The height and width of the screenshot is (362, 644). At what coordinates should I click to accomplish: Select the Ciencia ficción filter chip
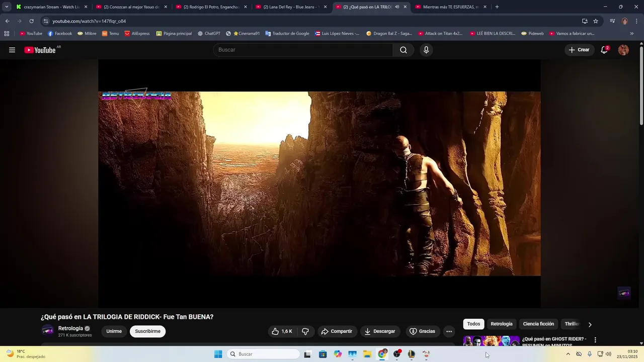pyautogui.click(x=538, y=324)
